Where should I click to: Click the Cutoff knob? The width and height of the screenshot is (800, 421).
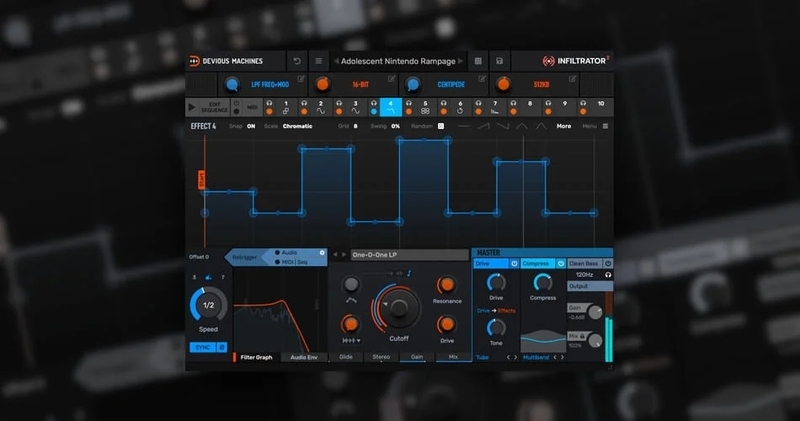pyautogui.click(x=398, y=308)
